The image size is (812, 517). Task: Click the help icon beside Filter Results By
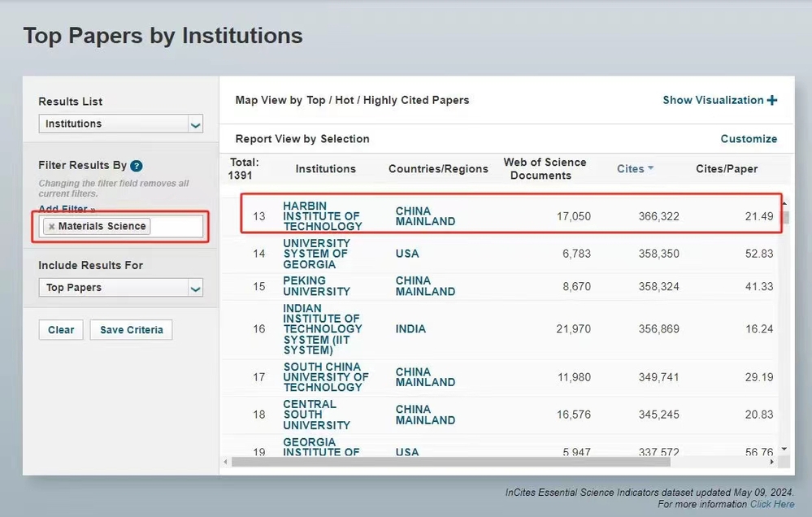click(x=137, y=166)
